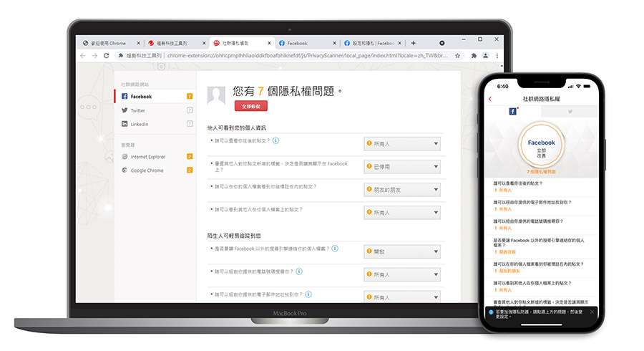Click info icon beside email address question
This screenshot has height=351, width=644.
click(x=308, y=294)
